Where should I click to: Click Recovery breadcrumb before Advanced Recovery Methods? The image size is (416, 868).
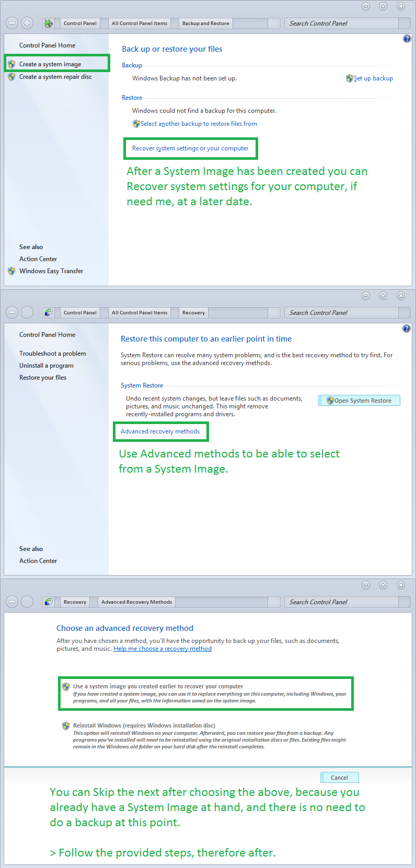75,602
